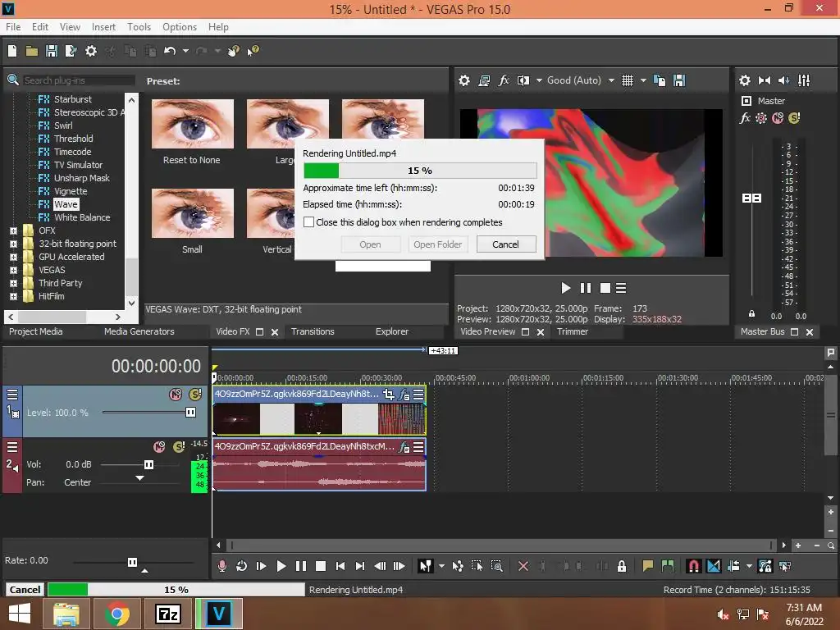Toggle Solo on the Master bus
This screenshot has width=840, height=630.
[x=794, y=118]
